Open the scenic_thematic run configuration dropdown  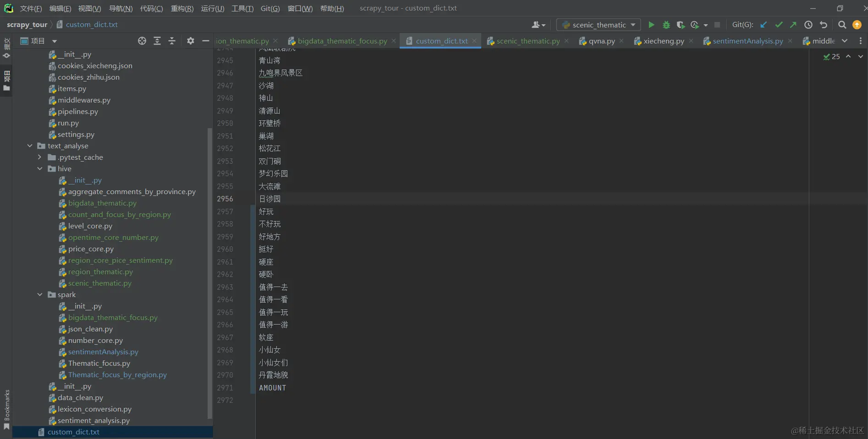[x=599, y=25]
